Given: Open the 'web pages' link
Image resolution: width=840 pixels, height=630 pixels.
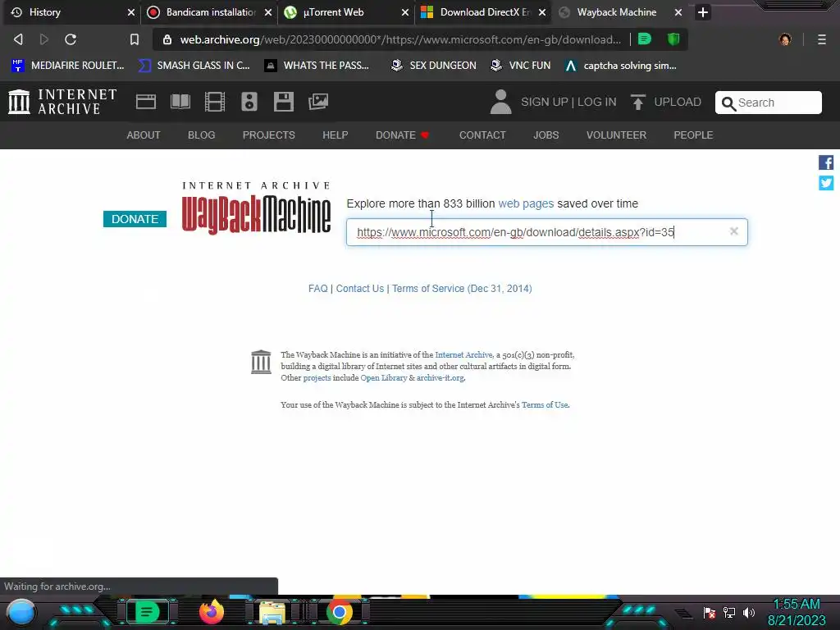Looking at the screenshot, I should 526,203.
